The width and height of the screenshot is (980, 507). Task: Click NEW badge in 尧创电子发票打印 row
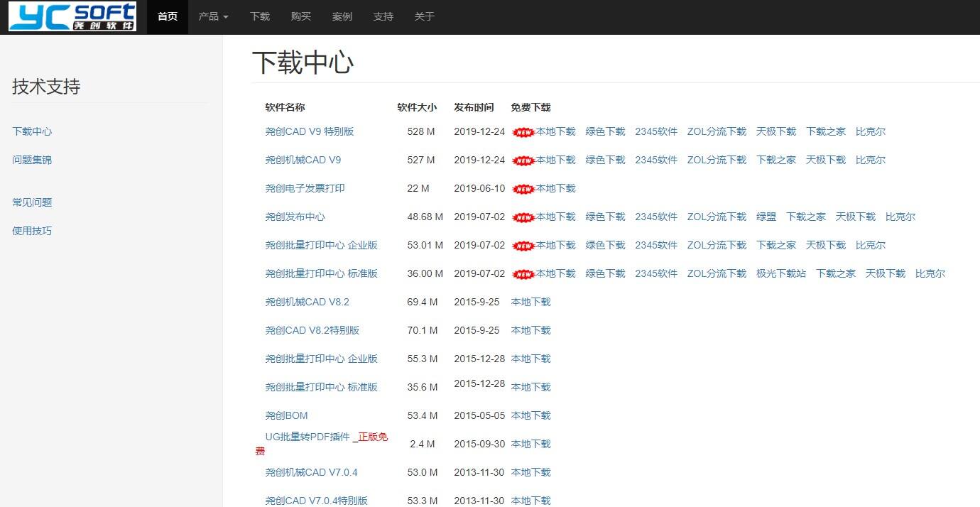523,189
